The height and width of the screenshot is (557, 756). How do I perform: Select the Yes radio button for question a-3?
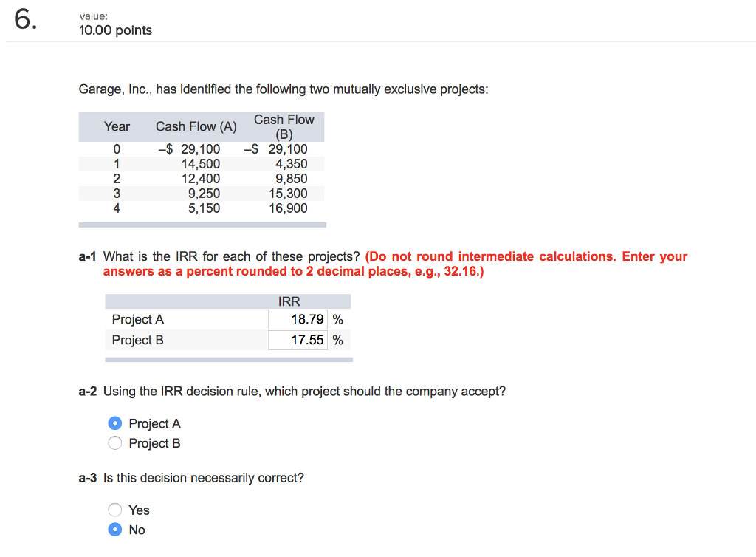(115, 510)
